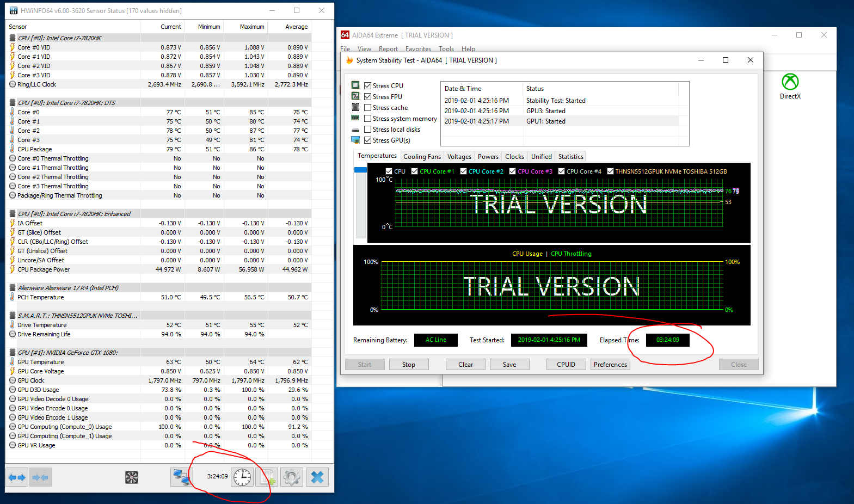Image resolution: width=854 pixels, height=504 pixels.
Task: Click the CPU chip icon beside Stress CPU
Action: [x=355, y=85]
